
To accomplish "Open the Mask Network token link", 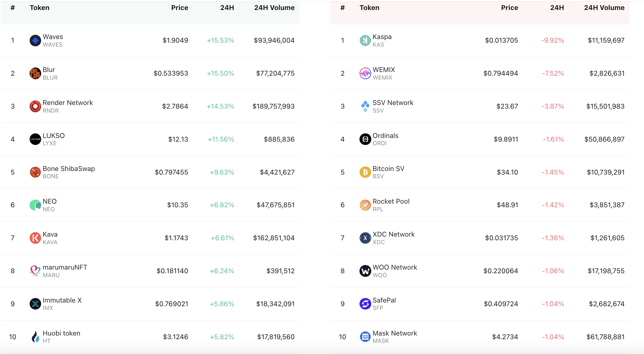I will [x=395, y=333].
